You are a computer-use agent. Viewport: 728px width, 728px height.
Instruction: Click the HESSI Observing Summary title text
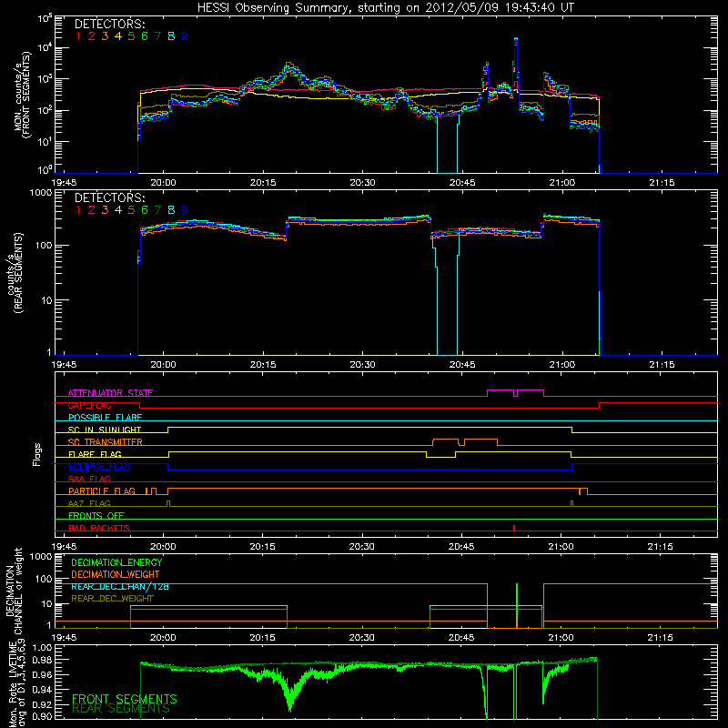[386, 8]
